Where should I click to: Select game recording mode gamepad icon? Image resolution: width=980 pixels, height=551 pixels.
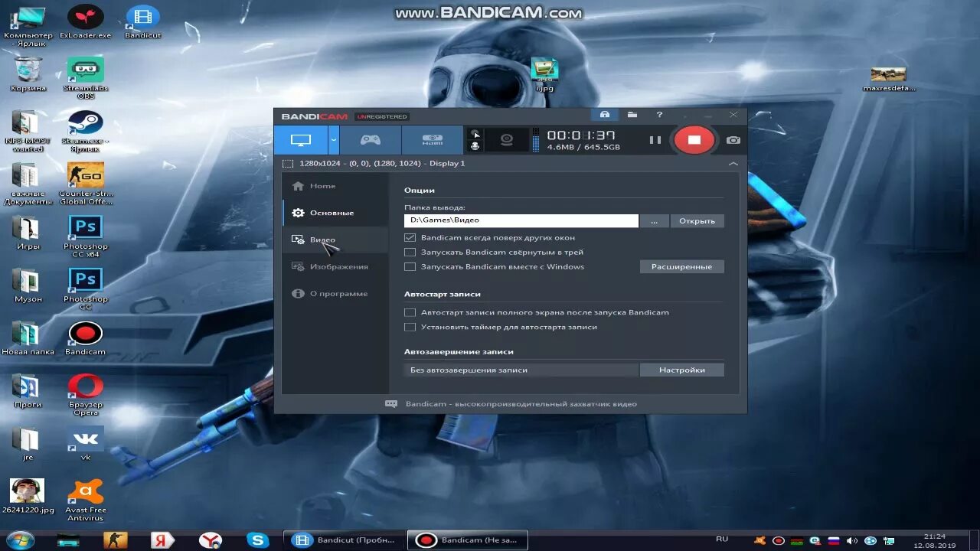coord(371,140)
